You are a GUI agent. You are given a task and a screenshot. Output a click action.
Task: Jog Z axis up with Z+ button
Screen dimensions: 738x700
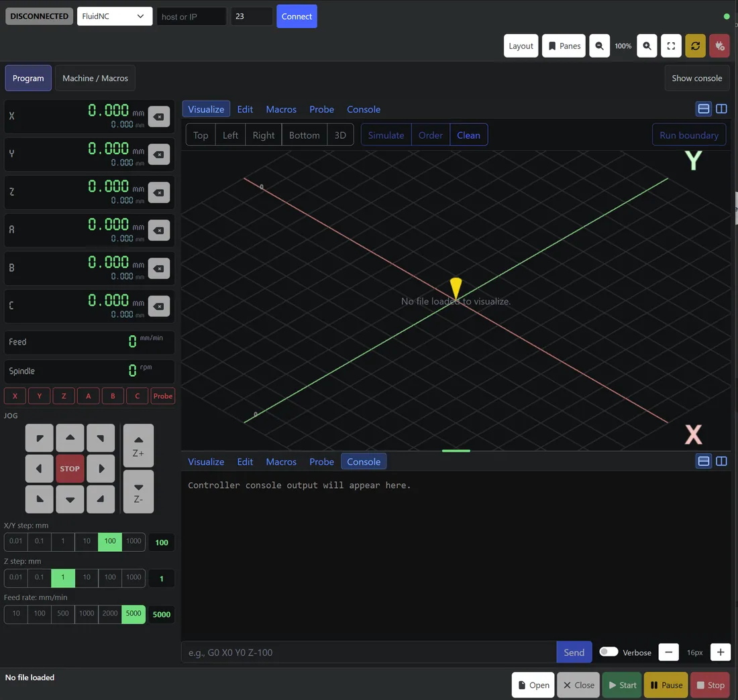tap(138, 445)
